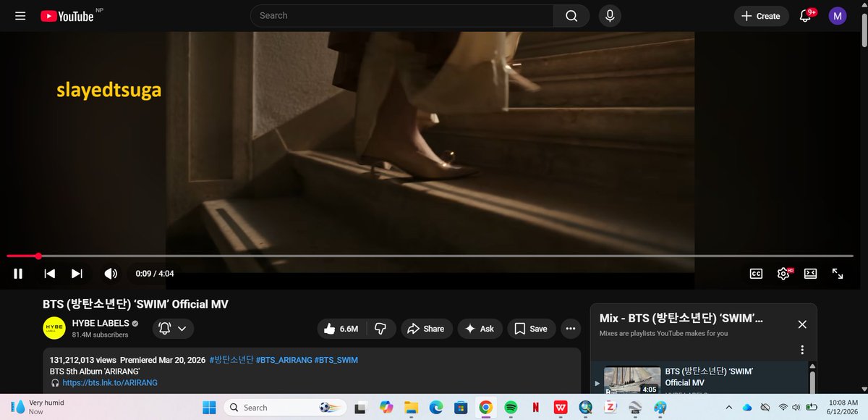Screen dimensions: 868x420
Task: Share the video
Action: 426,329
